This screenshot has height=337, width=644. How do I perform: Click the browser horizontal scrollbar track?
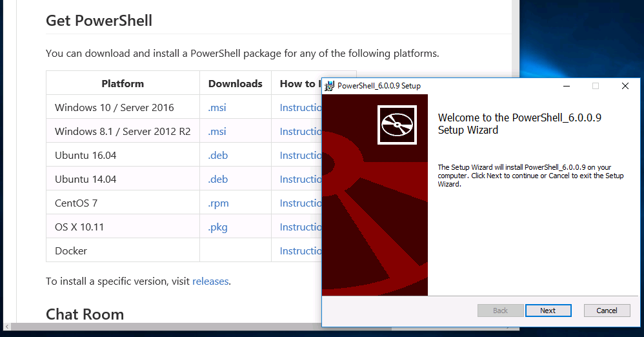point(165,327)
